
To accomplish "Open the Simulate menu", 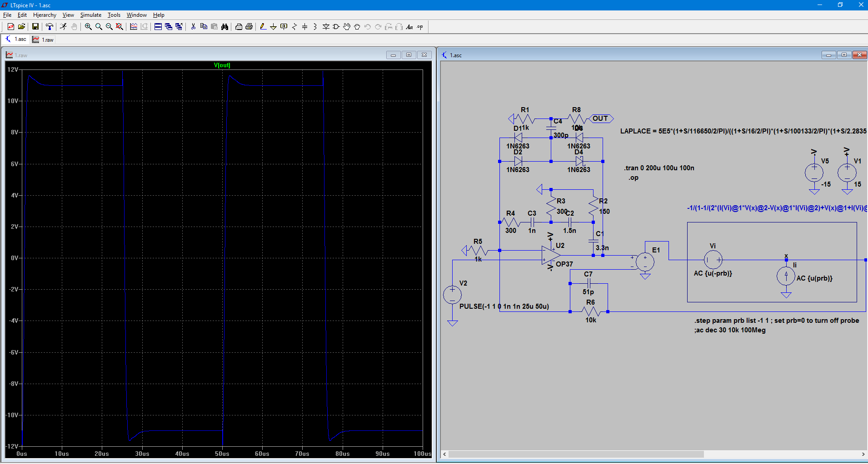I will tap(90, 15).
